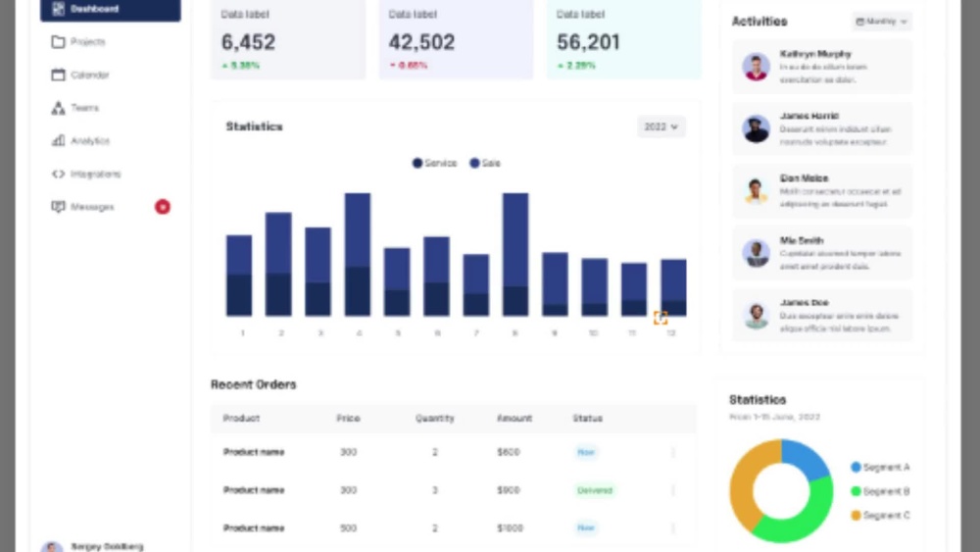Image resolution: width=980 pixels, height=552 pixels.
Task: Sort by the Amount column header
Action: 514,419
